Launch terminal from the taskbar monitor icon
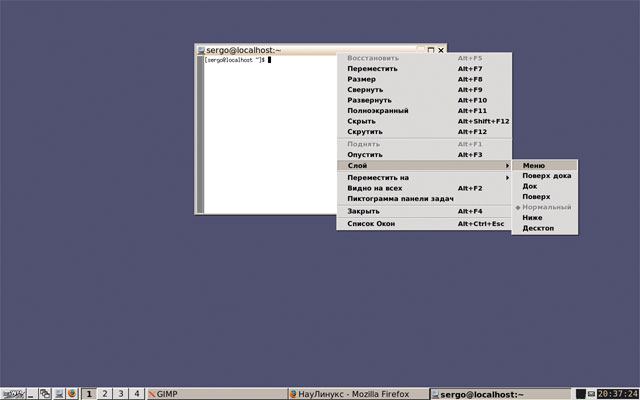Image resolution: width=640 pixels, height=400 pixels. [59, 393]
